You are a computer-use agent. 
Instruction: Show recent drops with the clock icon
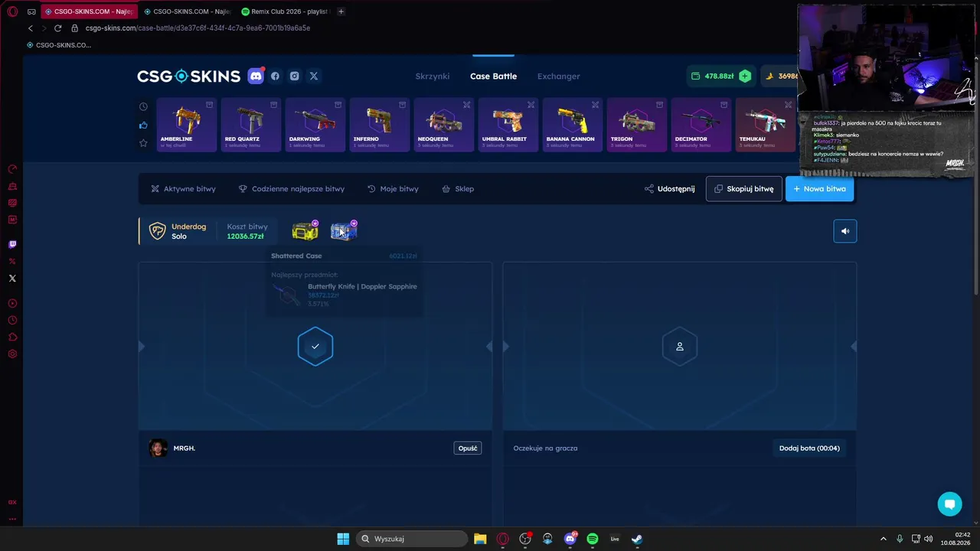[143, 107]
